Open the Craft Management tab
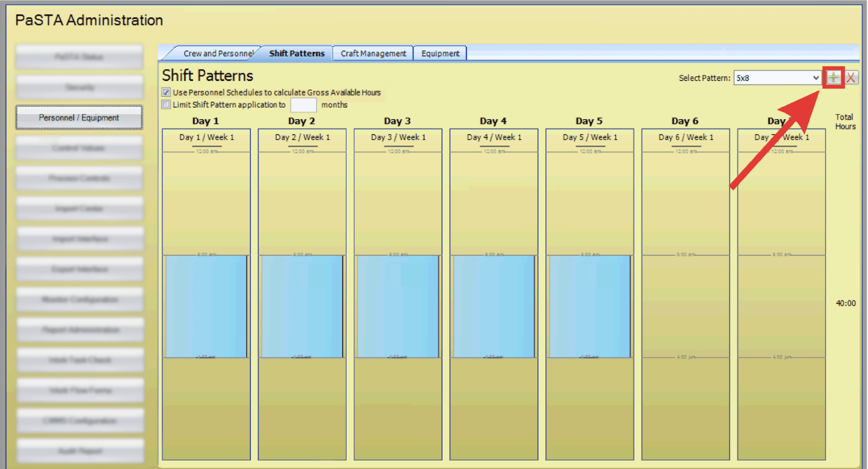The image size is (868, 469). (373, 54)
